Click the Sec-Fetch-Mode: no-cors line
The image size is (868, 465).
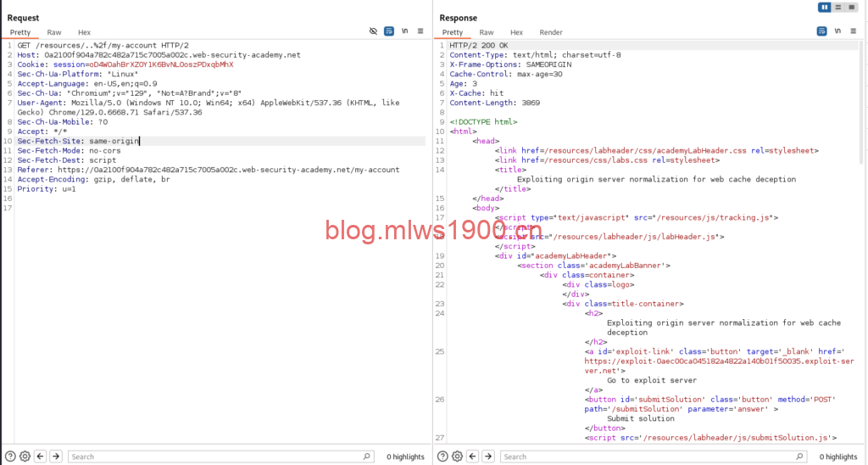(69, 151)
